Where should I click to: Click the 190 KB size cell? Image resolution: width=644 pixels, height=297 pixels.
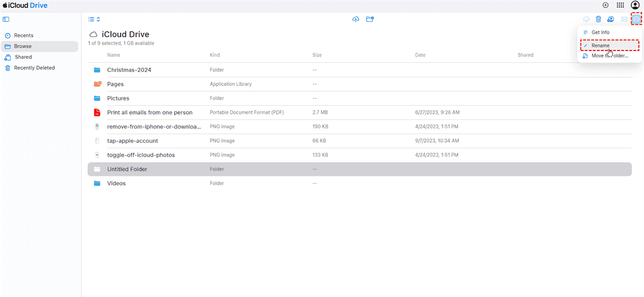[320, 127]
